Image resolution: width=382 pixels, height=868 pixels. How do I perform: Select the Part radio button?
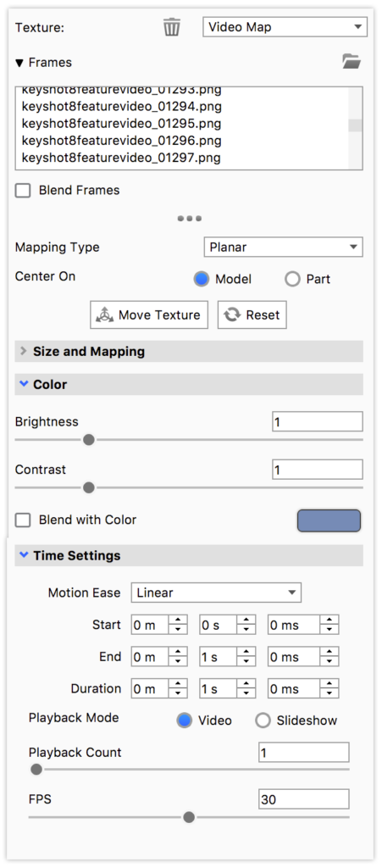coord(292,280)
